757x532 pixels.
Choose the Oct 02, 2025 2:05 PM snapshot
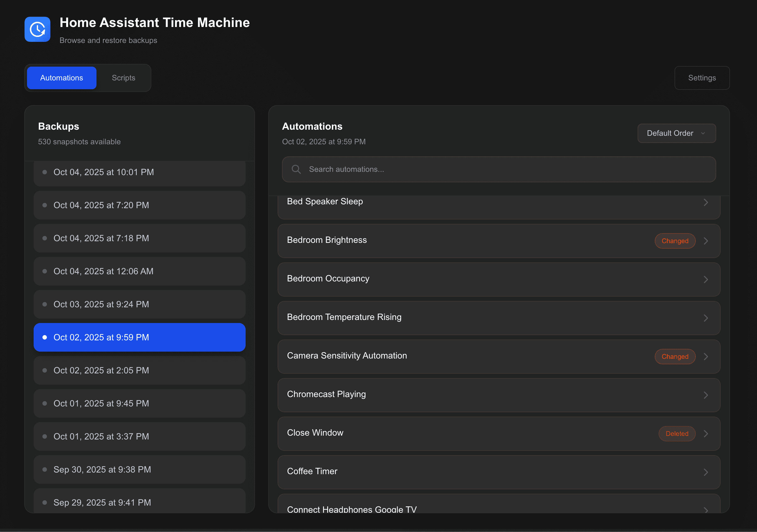point(139,370)
